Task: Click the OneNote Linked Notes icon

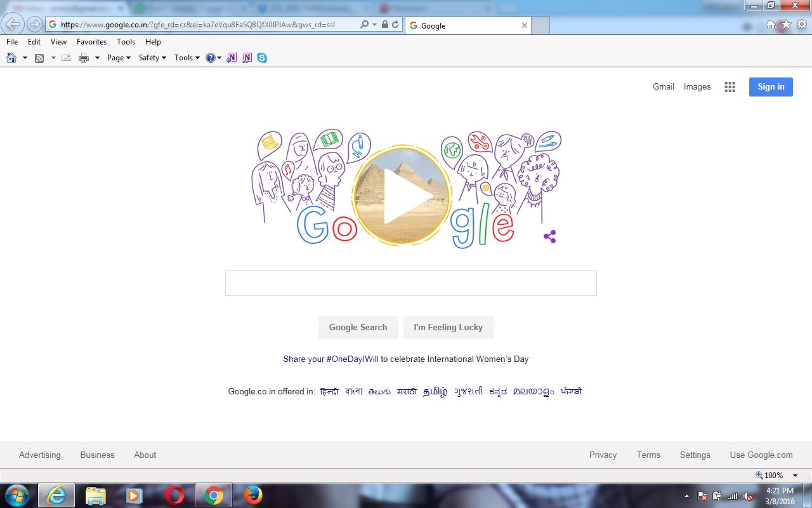Action: pos(247,58)
